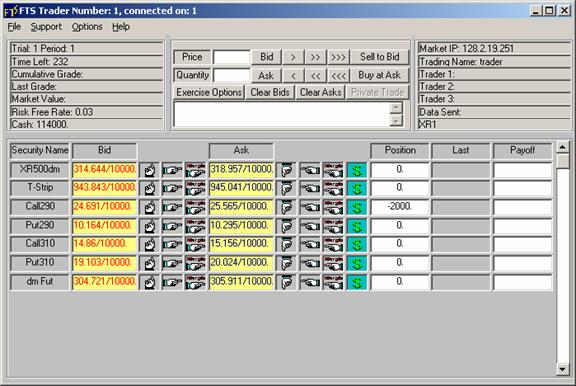
Task: Click the dollar sign icon in the dm Fut row
Action: point(357,282)
